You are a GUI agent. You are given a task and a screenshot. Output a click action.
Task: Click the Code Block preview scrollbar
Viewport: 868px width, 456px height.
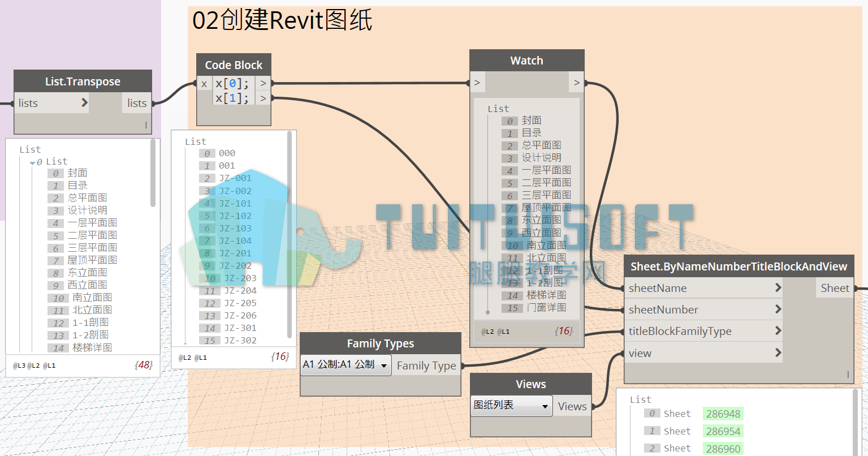point(290,235)
